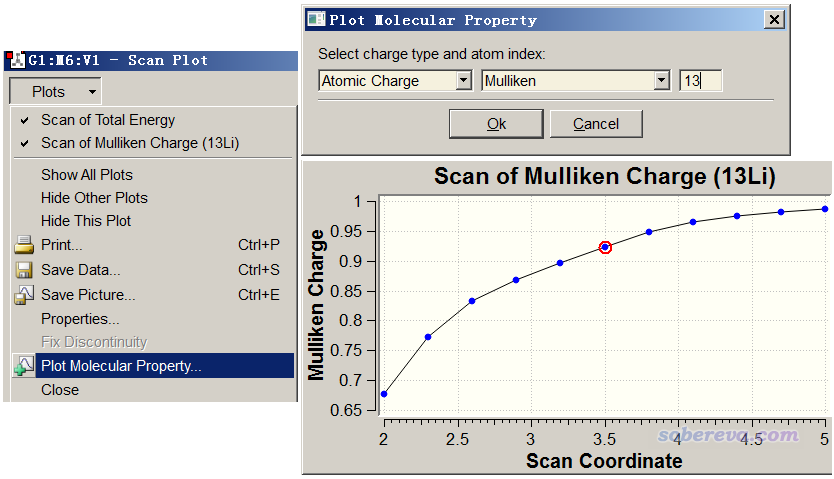Screen dimensions: 834x479
Task: Select the last data point at coordinate 5
Action: point(825,209)
